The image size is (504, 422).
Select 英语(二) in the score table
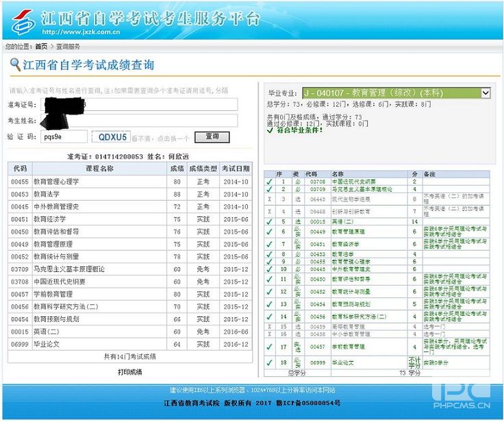coord(47,332)
